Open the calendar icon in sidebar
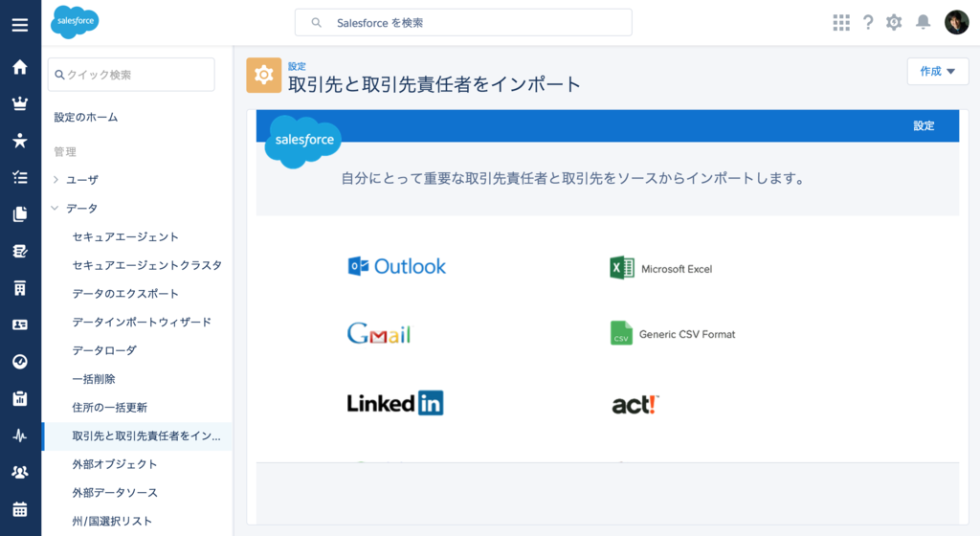Screen dimensions: 980x536 point(20,509)
